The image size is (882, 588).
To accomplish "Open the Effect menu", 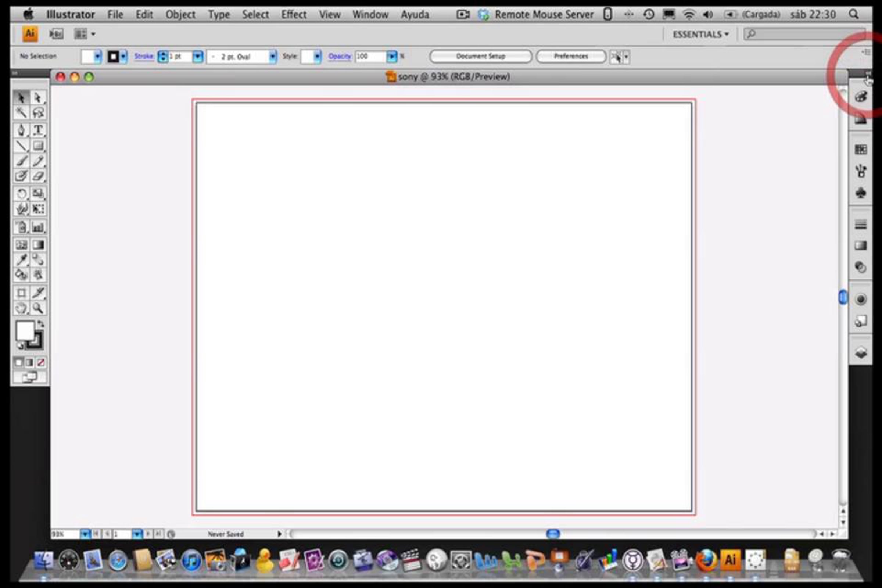I will click(x=294, y=15).
